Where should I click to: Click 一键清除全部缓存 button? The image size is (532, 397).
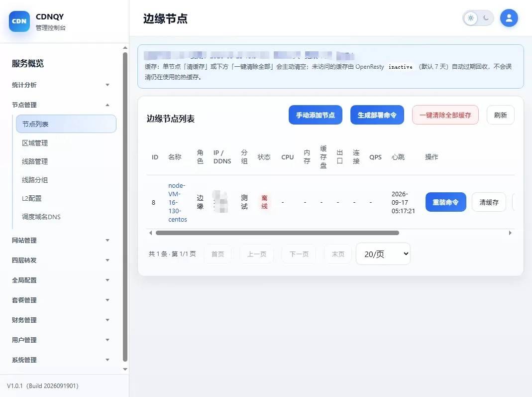pyautogui.click(x=445, y=115)
